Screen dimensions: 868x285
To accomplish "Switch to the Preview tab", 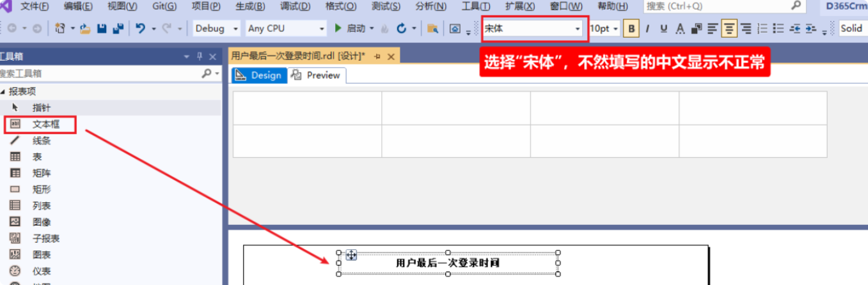I will 317,75.
